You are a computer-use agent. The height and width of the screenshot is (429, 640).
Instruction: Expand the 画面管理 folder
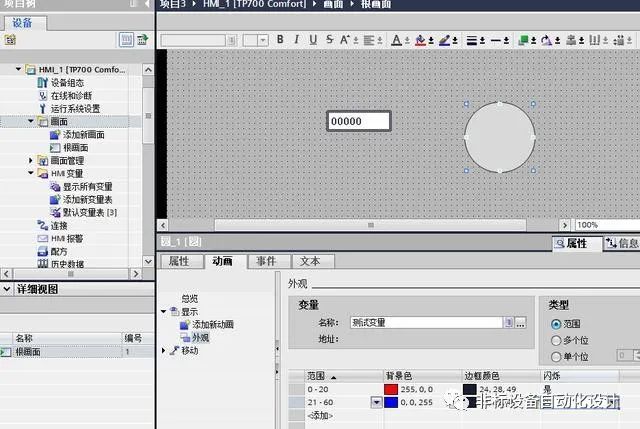point(31,160)
